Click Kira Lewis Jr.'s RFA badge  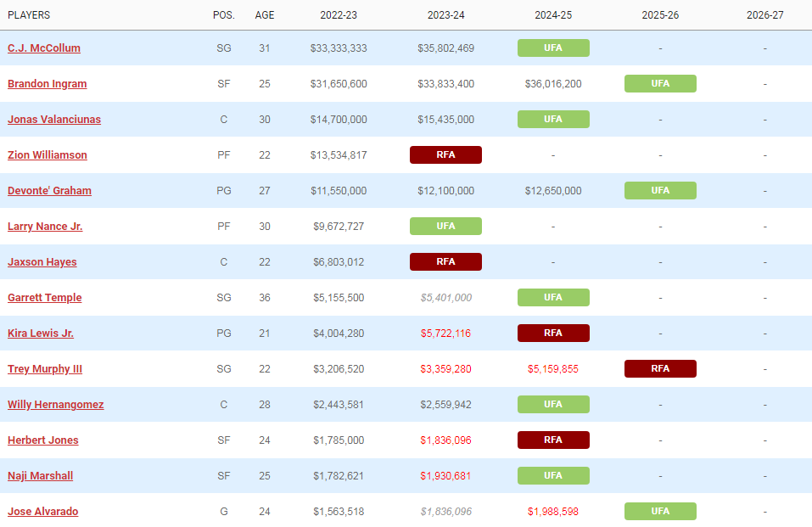[553, 334]
